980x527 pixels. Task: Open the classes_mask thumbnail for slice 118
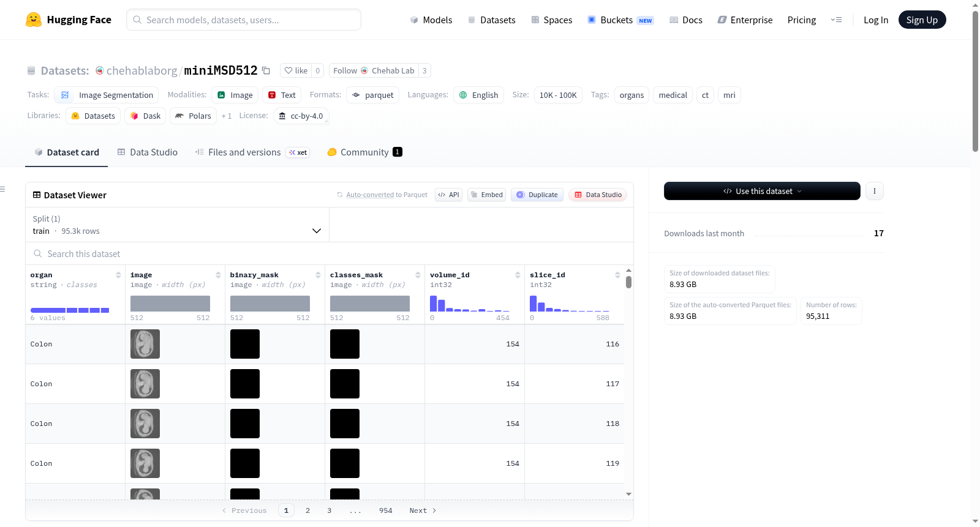pos(345,424)
